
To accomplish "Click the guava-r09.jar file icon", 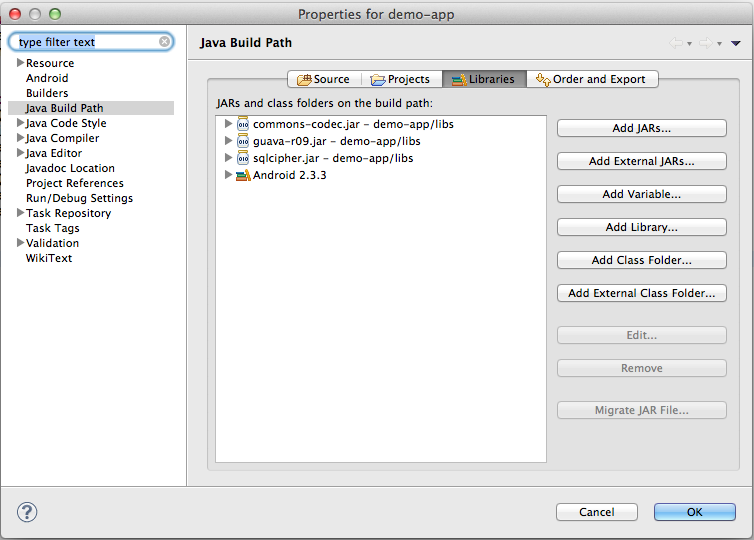I will click(243, 141).
